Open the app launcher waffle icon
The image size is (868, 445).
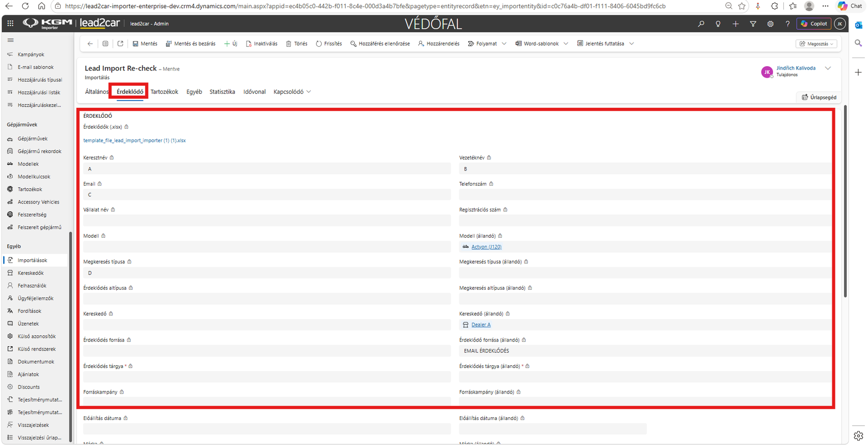(x=10, y=23)
